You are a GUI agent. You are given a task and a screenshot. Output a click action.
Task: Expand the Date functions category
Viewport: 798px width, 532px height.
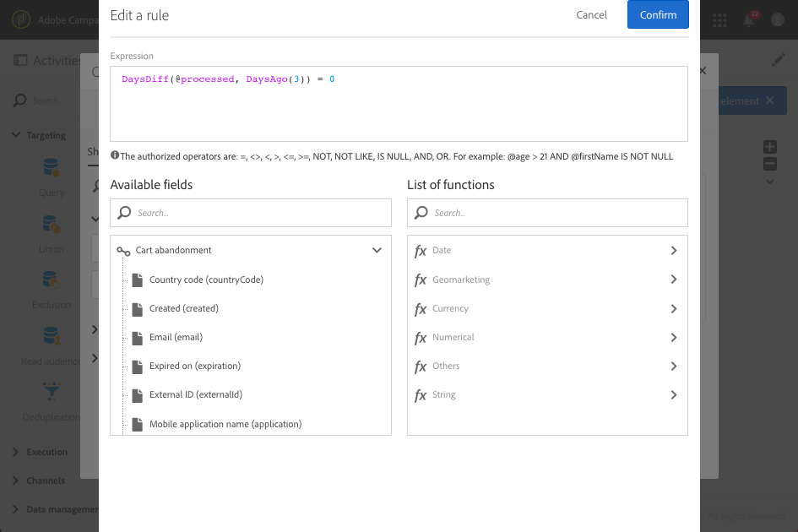673,251
